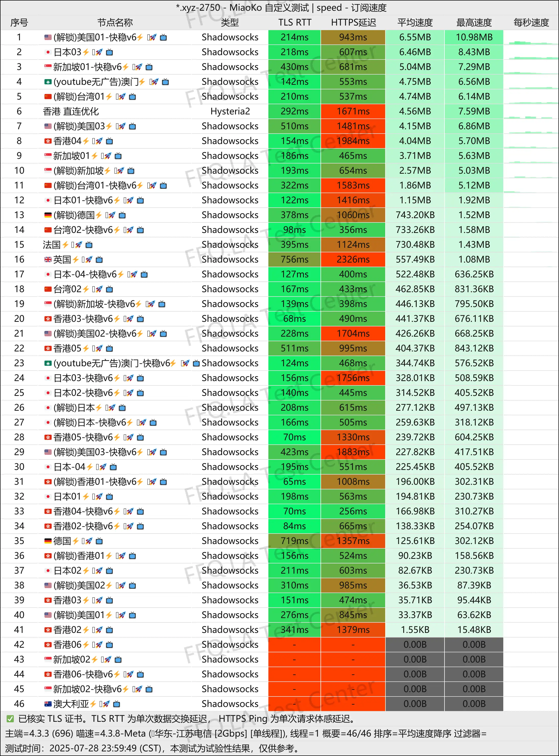Click the lightning icon in the 英国 row

[75, 260]
